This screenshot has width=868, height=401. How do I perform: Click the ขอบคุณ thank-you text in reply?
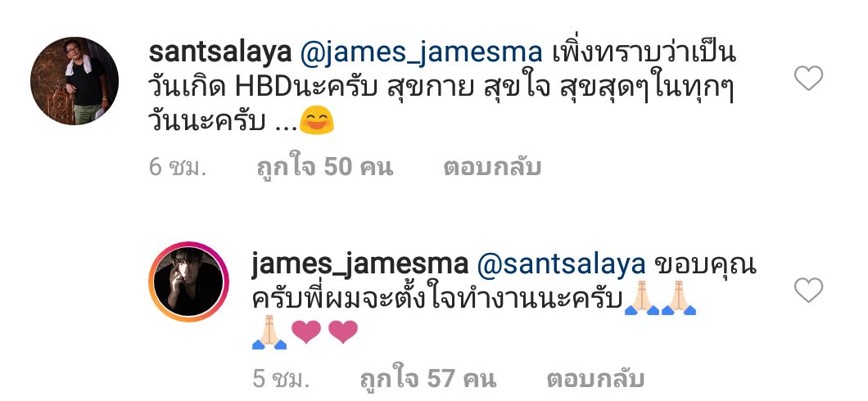click(x=705, y=266)
